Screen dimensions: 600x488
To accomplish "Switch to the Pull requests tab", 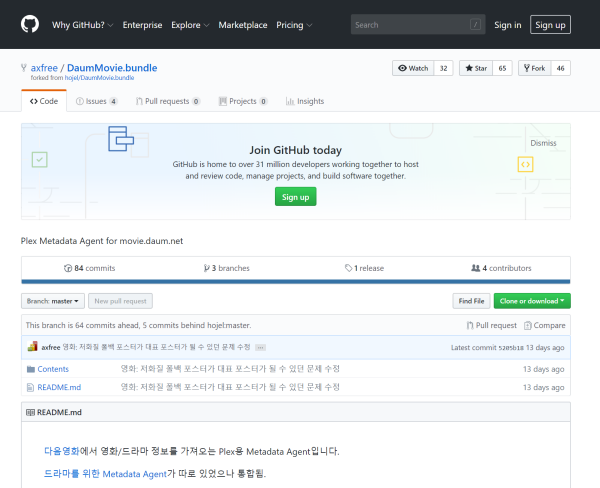I will pos(168,101).
